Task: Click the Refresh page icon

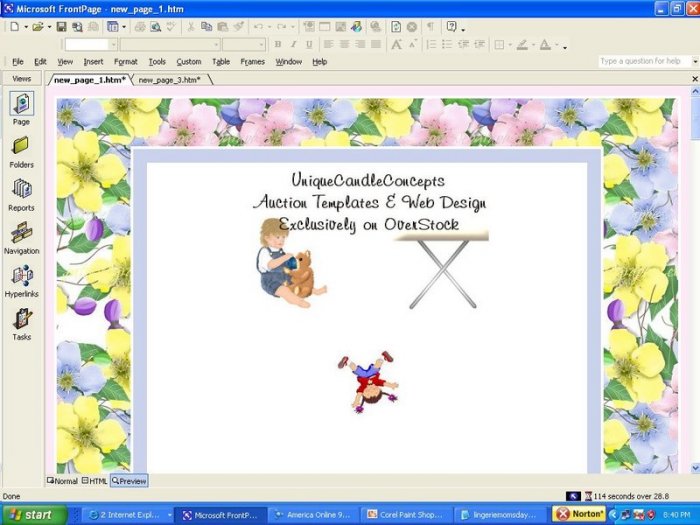Action: pyautogui.click(x=396, y=27)
